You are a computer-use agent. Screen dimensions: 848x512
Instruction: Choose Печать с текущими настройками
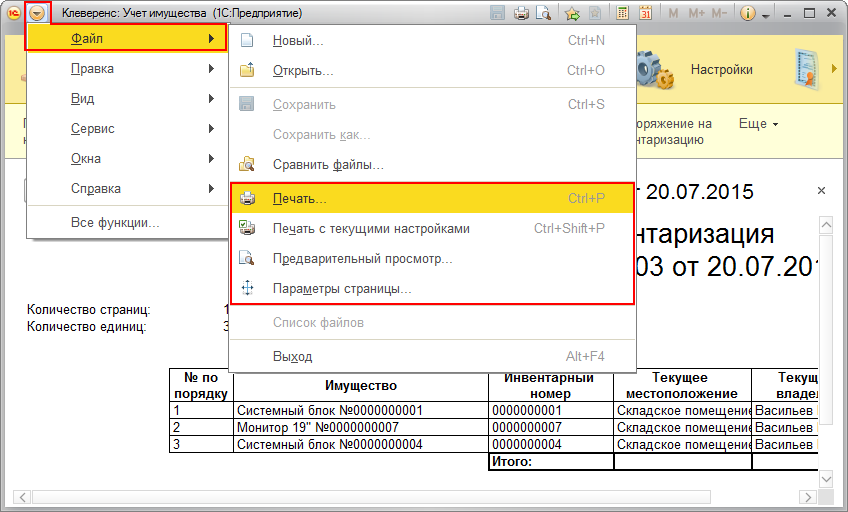pyautogui.click(x=432, y=229)
